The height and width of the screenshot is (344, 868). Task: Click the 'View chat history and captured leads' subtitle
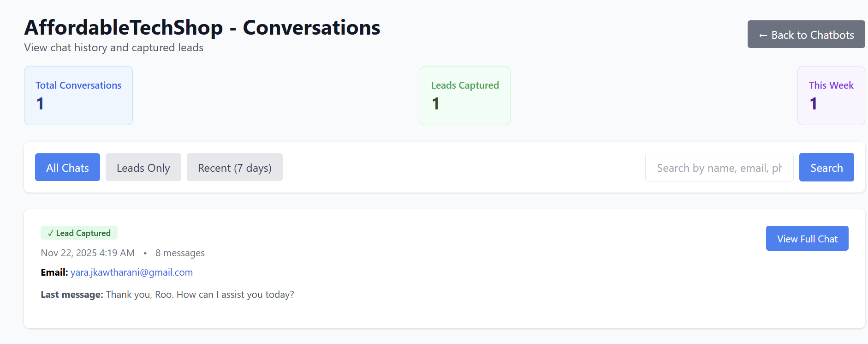[x=113, y=48]
